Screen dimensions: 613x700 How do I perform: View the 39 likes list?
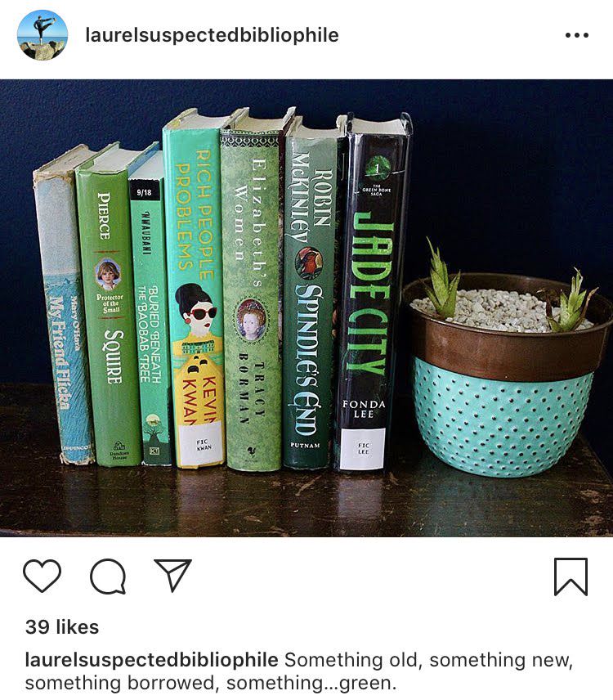pyautogui.click(x=62, y=626)
